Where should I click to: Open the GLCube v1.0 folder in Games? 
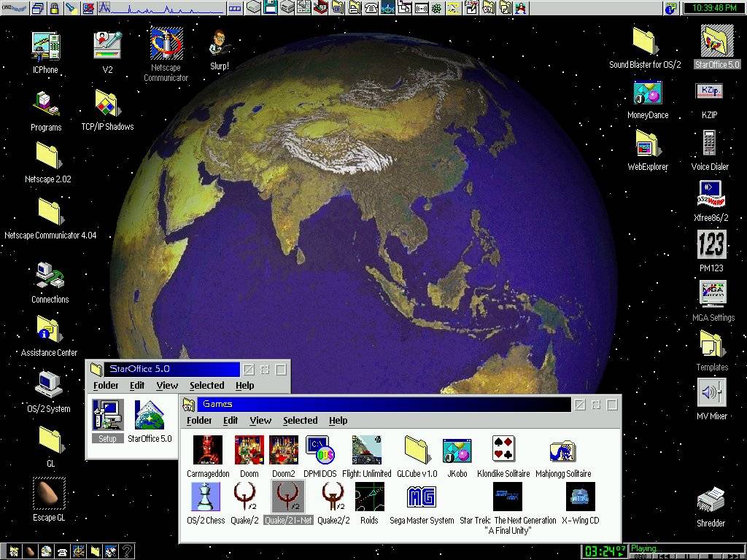point(417,456)
